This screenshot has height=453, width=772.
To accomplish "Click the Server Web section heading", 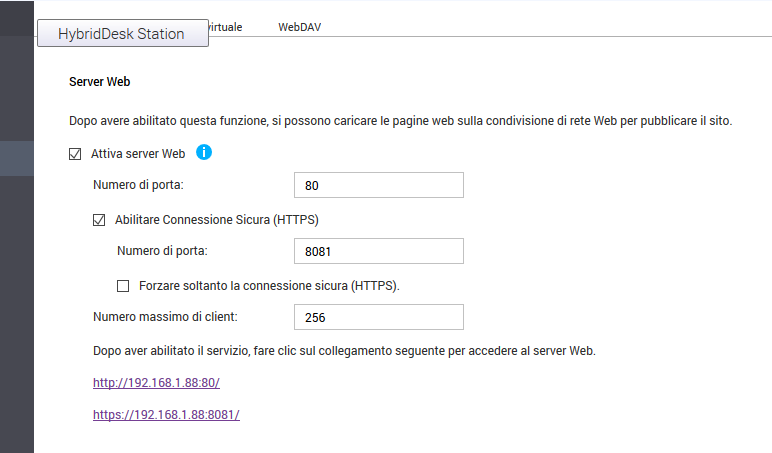I will [100, 82].
